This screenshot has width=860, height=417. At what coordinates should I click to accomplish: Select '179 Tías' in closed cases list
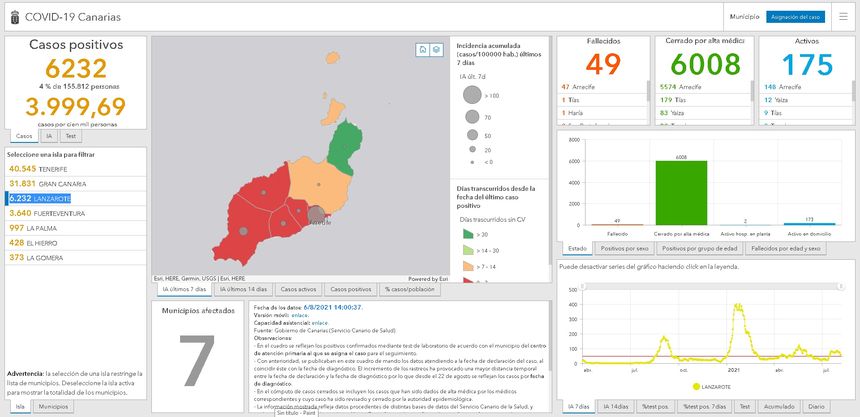coord(703,100)
